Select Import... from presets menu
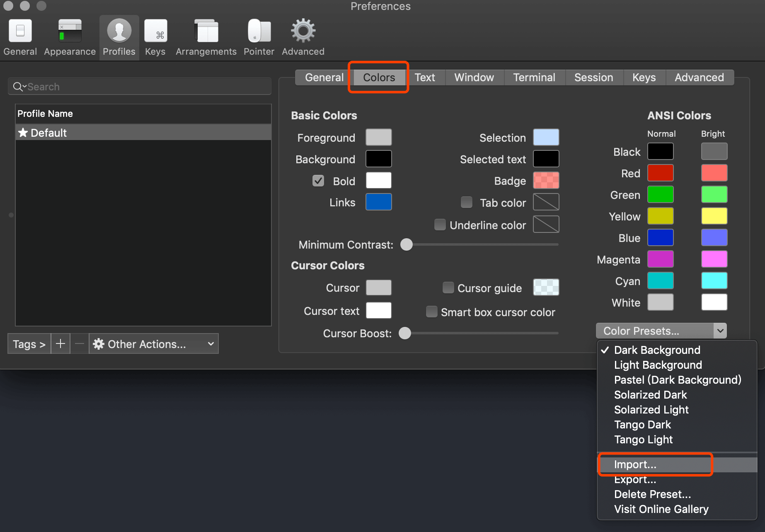This screenshot has height=532, width=765. point(677,464)
